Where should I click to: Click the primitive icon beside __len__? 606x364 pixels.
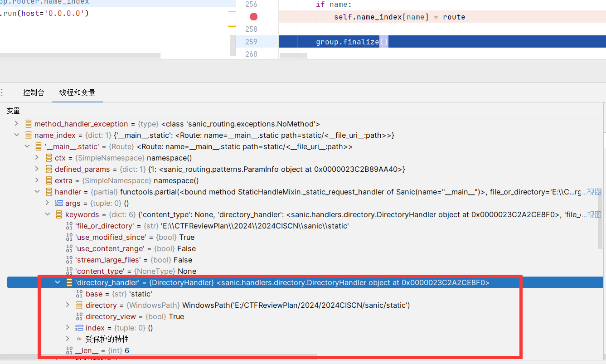(69, 350)
